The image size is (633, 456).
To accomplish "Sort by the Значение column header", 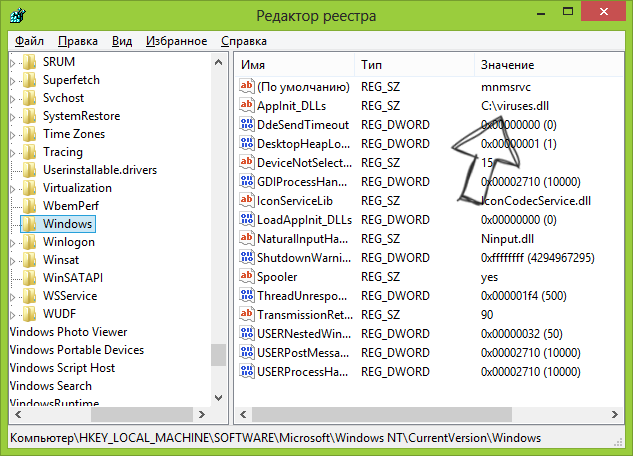I will tap(549, 65).
